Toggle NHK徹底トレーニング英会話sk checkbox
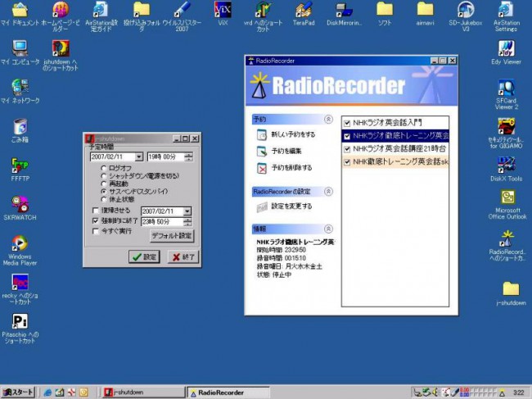Image resolution: width=532 pixels, height=399 pixels. [x=347, y=162]
